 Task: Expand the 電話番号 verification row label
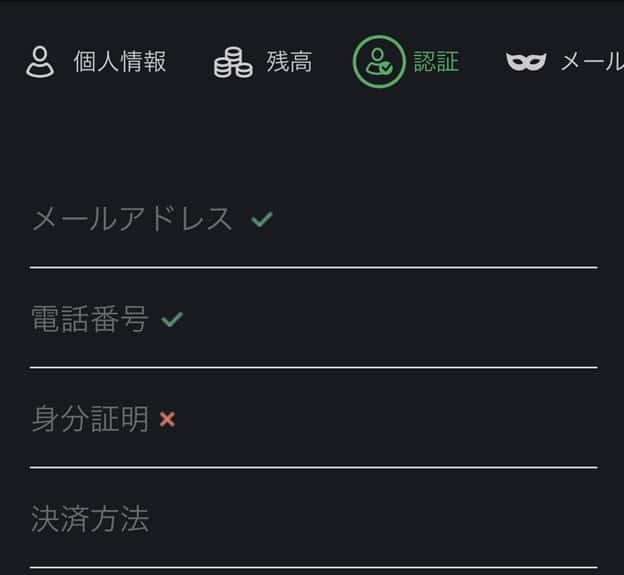(x=90, y=320)
